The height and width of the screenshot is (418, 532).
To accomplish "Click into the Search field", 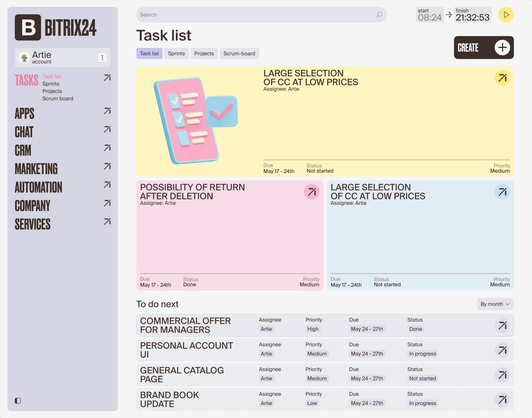I will coord(261,15).
